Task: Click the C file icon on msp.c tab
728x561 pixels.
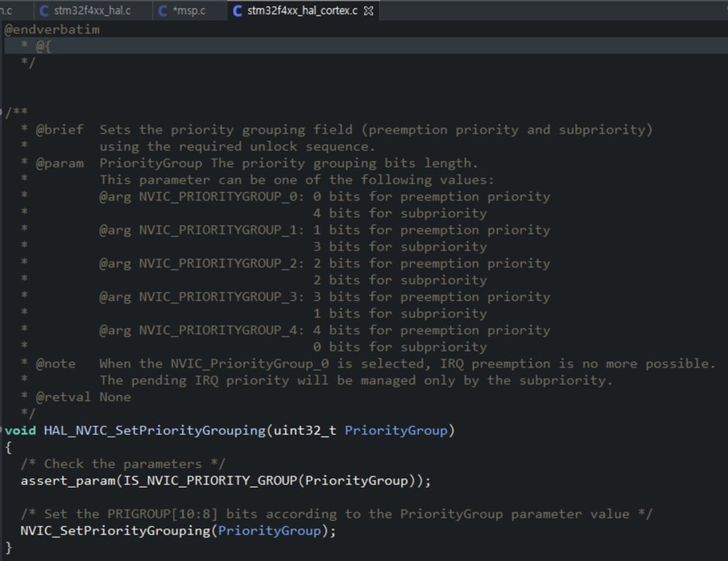Action: (164, 11)
